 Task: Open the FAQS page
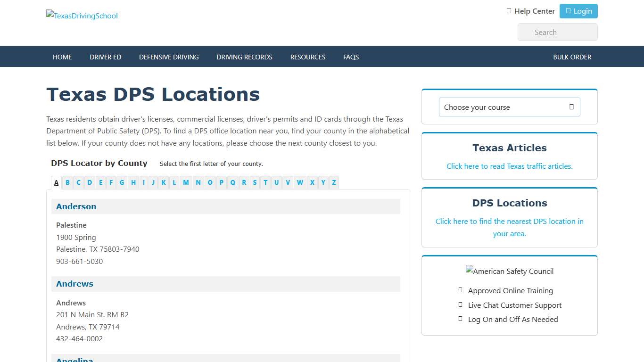[x=351, y=57]
